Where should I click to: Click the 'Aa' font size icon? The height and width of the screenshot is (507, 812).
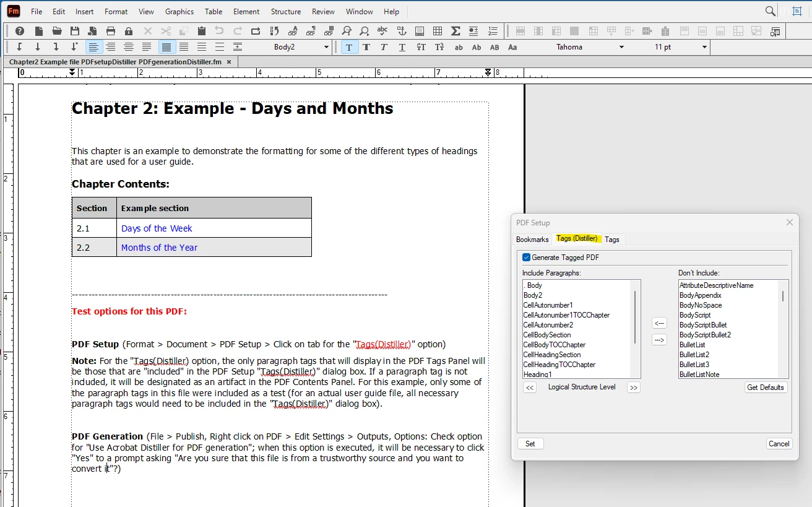pos(512,47)
